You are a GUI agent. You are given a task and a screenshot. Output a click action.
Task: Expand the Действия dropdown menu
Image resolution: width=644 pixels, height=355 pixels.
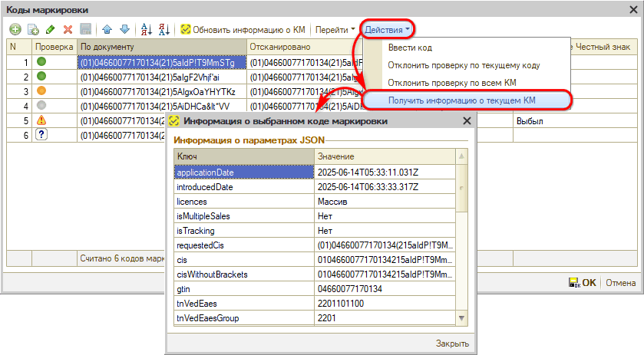tap(388, 30)
